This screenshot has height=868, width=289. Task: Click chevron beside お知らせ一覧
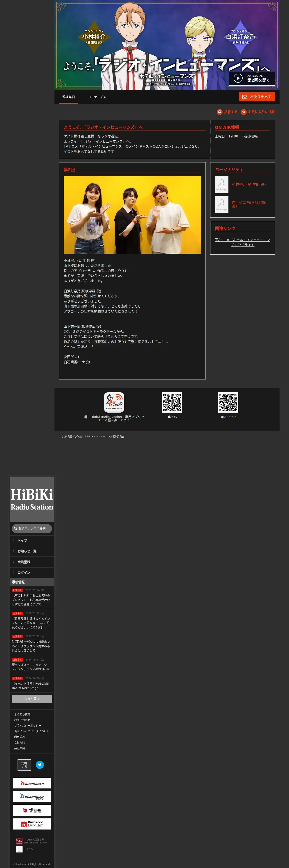coord(14,551)
